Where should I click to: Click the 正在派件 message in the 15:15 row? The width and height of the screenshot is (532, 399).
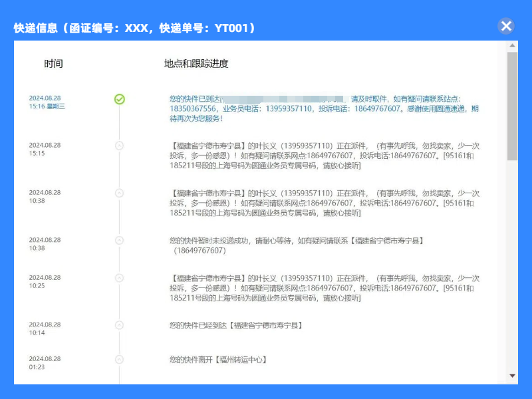(325, 156)
